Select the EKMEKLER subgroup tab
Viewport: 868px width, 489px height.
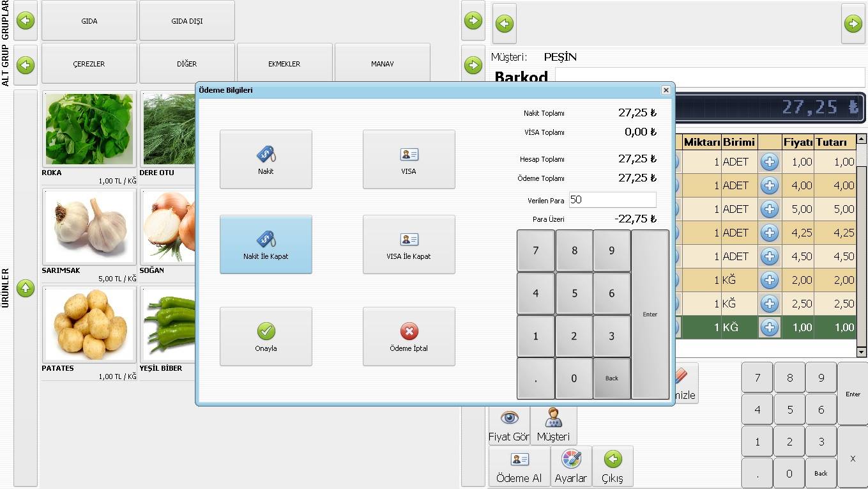(284, 64)
